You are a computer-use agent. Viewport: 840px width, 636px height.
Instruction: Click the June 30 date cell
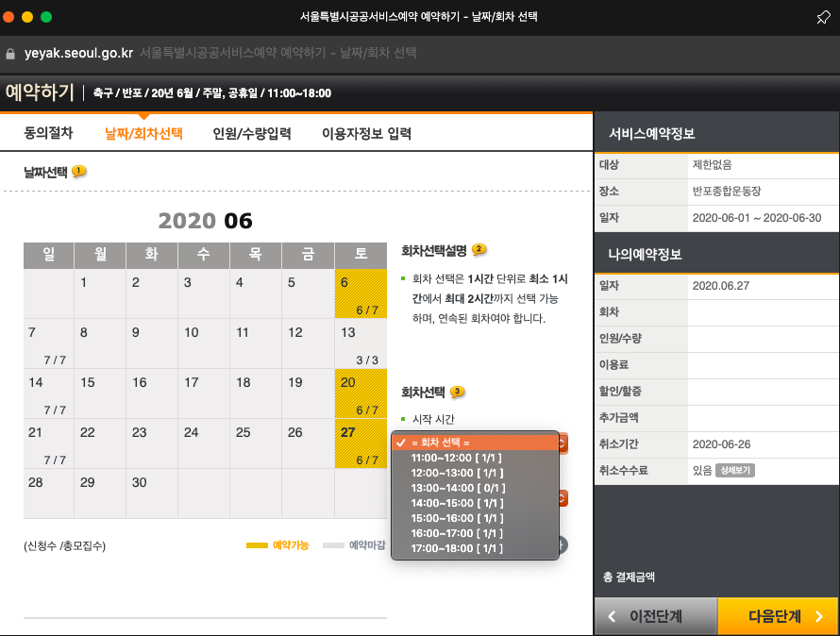[x=152, y=494]
